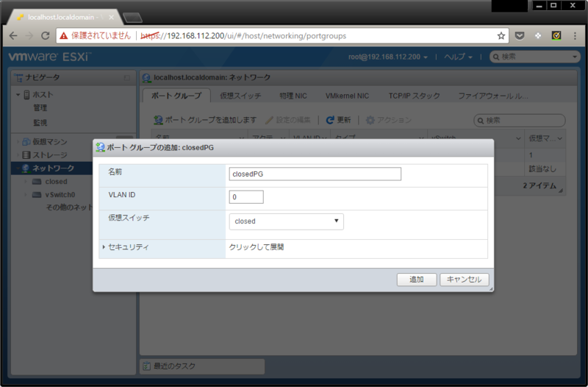Screen dimensions: 588x387
Task: Click the green-yellow extension icon
Action: coord(556,35)
